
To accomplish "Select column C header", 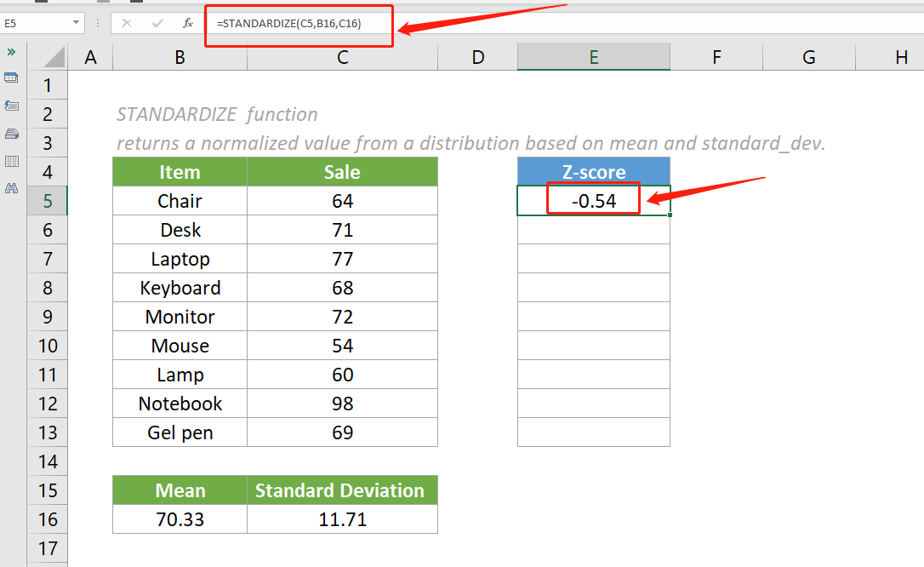I will (342, 57).
